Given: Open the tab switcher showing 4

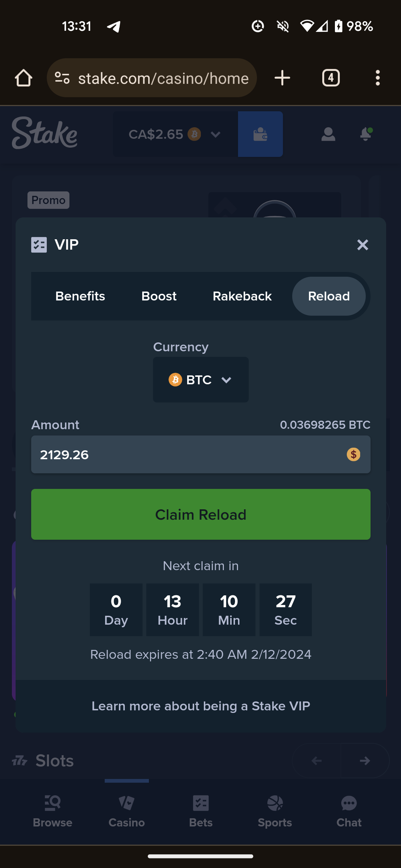Looking at the screenshot, I should pyautogui.click(x=331, y=78).
